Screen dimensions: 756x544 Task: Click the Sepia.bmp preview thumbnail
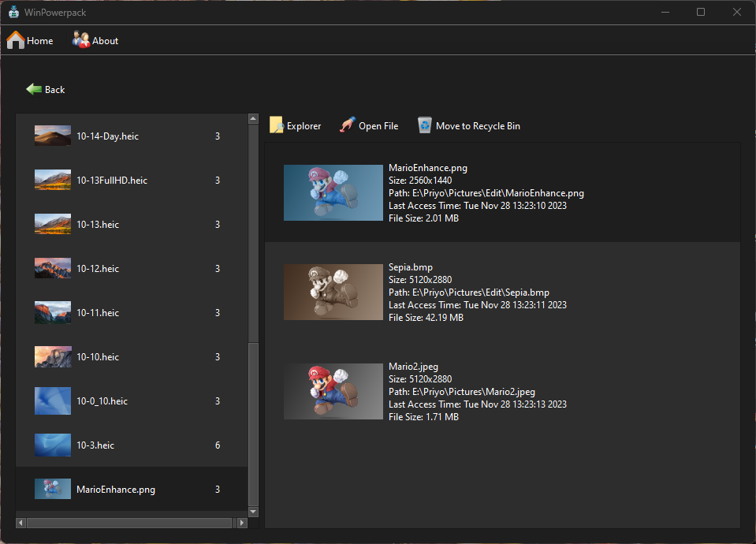click(x=333, y=292)
